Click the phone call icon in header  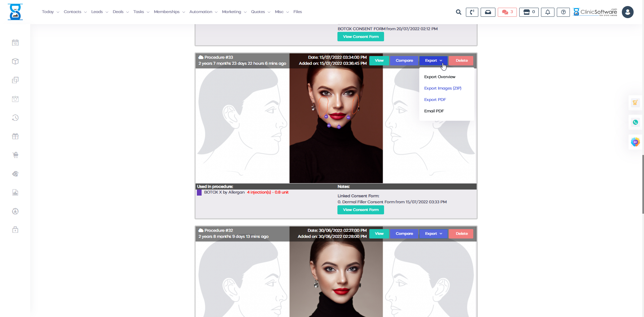click(x=472, y=12)
